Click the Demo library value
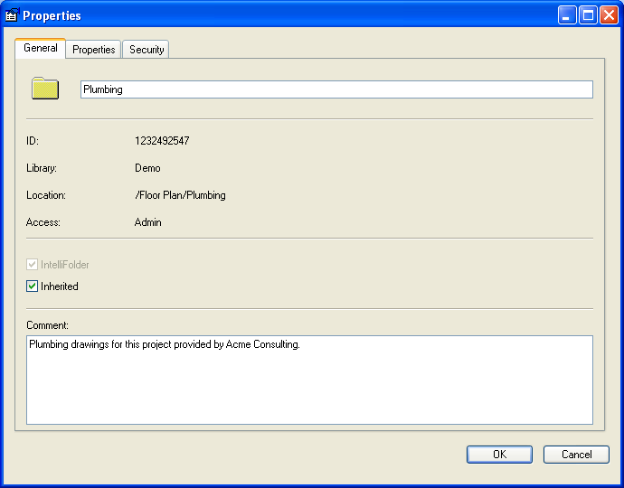This screenshot has height=488, width=624. [148, 168]
